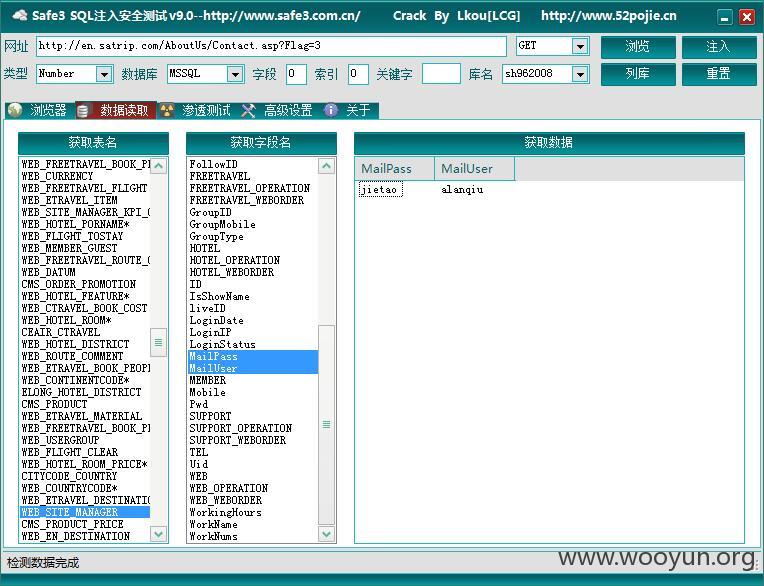
Task: Click the field list scroll up arrow
Action: coord(326,166)
